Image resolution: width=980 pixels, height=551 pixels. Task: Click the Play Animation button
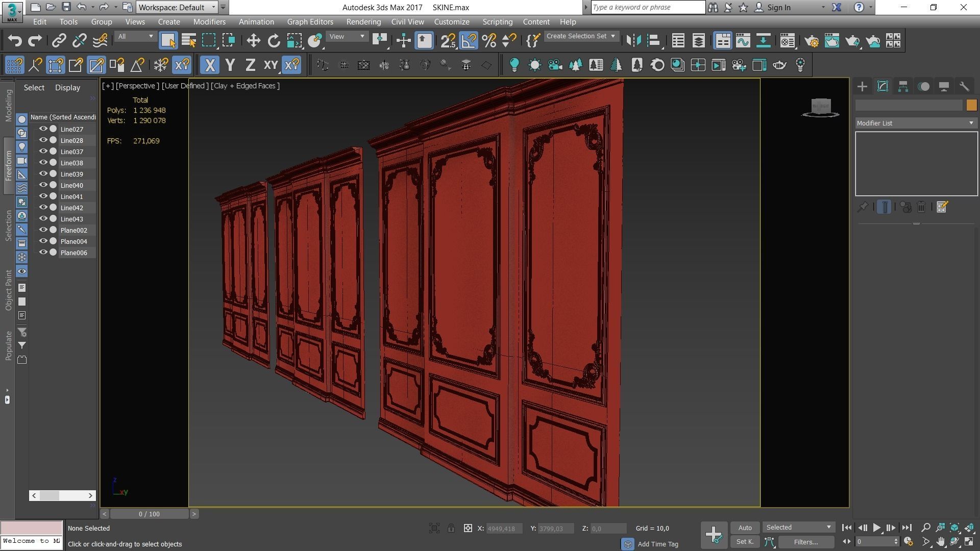[x=876, y=528]
